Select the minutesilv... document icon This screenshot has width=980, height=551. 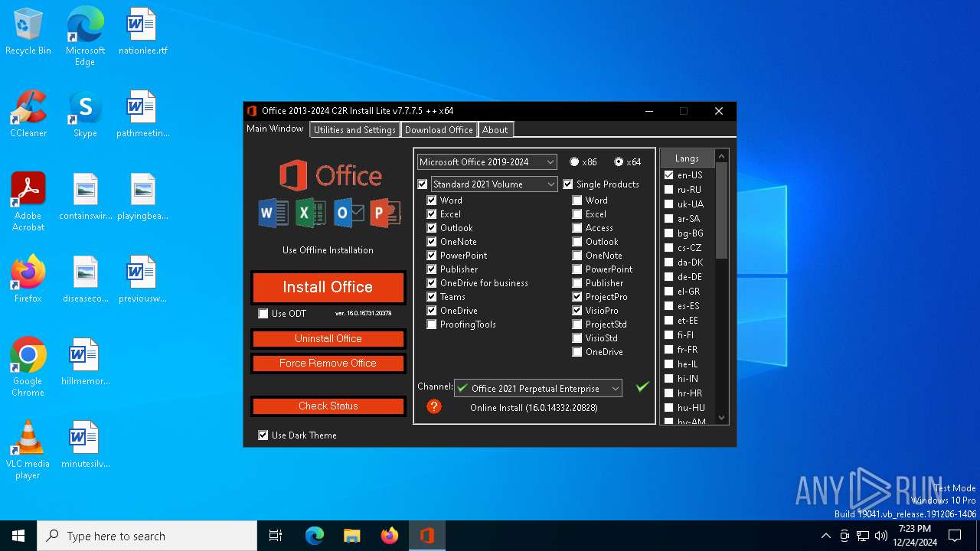coord(85,445)
